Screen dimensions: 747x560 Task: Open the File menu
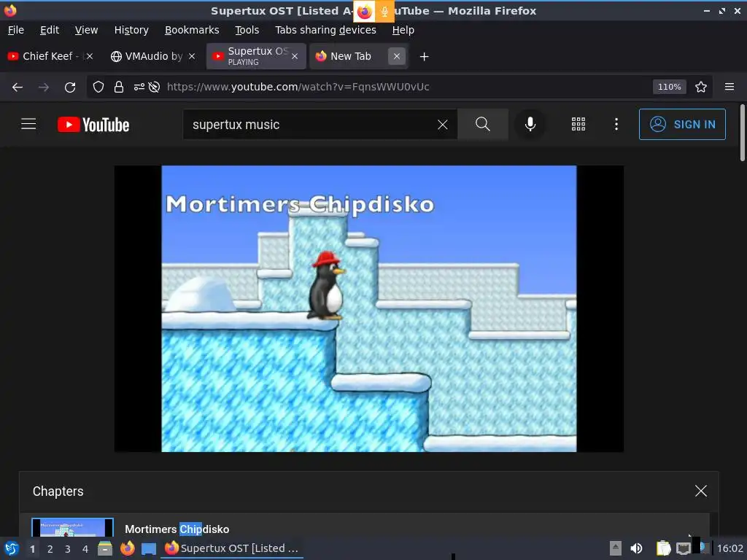click(x=16, y=30)
